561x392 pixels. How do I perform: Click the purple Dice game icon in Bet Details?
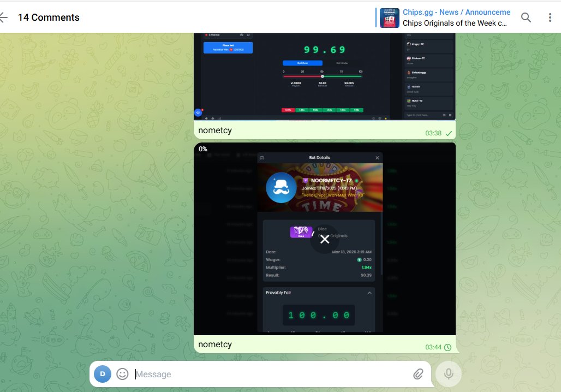tap(301, 232)
